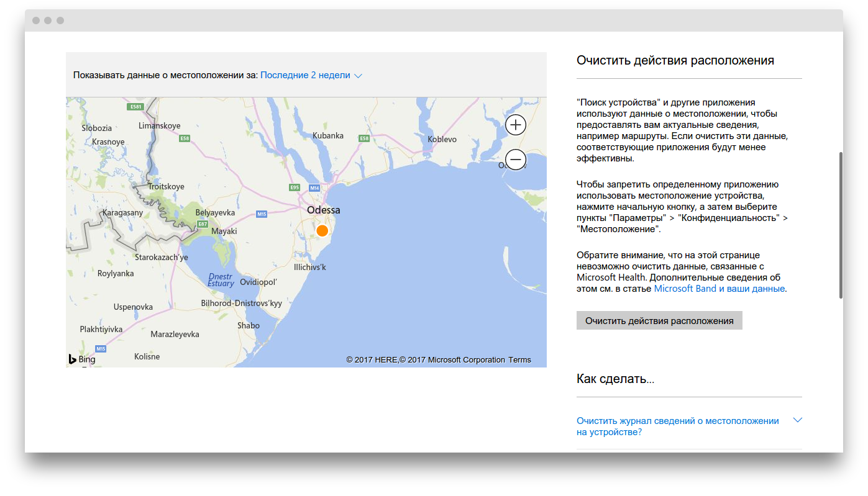Click the vertical page scrollbar

(x=841, y=225)
